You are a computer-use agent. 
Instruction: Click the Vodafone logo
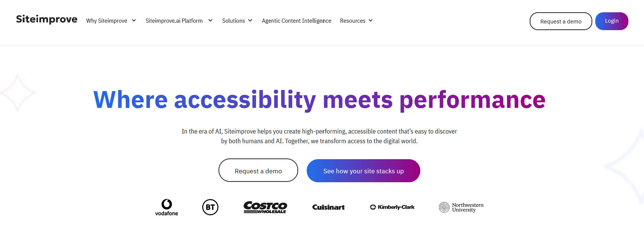coord(167,207)
